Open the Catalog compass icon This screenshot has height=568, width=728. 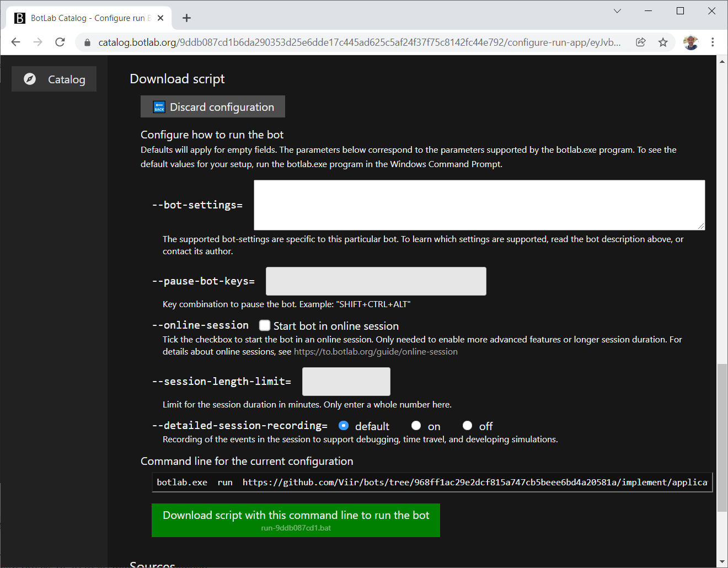pyautogui.click(x=30, y=79)
